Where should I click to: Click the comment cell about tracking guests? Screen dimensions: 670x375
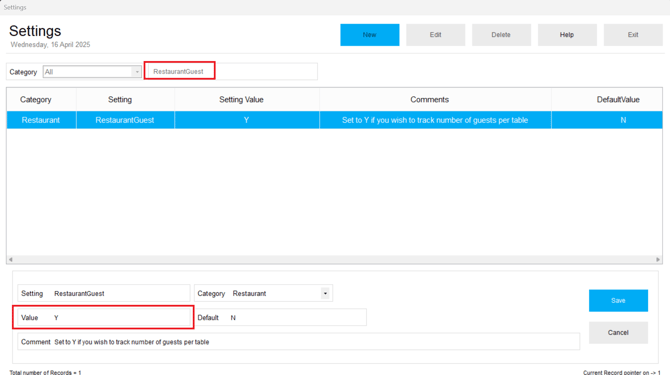tap(435, 120)
